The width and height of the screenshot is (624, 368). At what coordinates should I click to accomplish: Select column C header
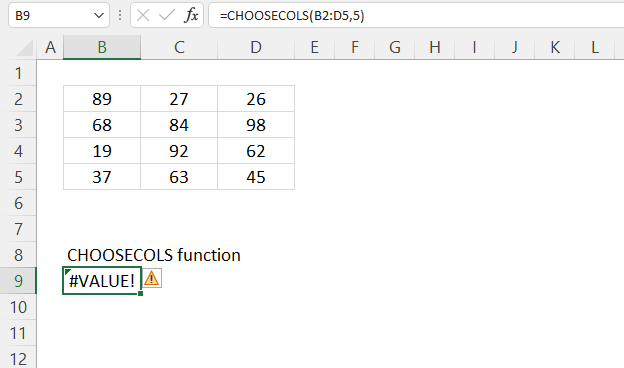pyautogui.click(x=179, y=48)
